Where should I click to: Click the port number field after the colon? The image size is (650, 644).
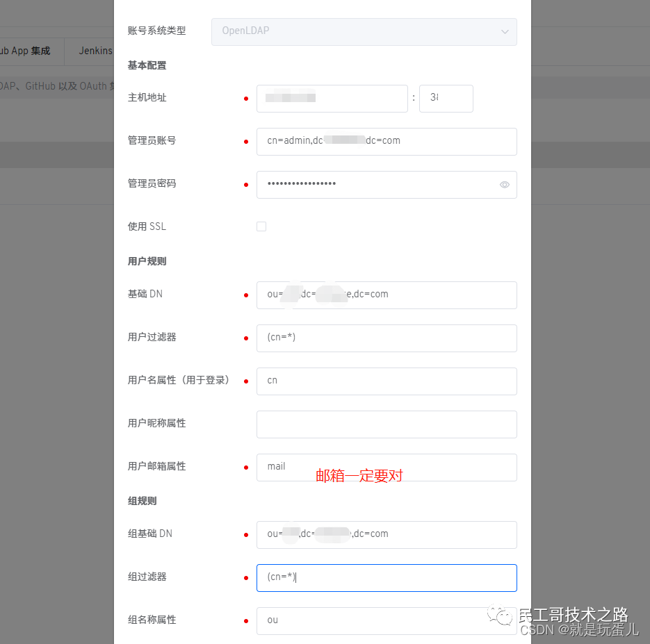click(446, 99)
